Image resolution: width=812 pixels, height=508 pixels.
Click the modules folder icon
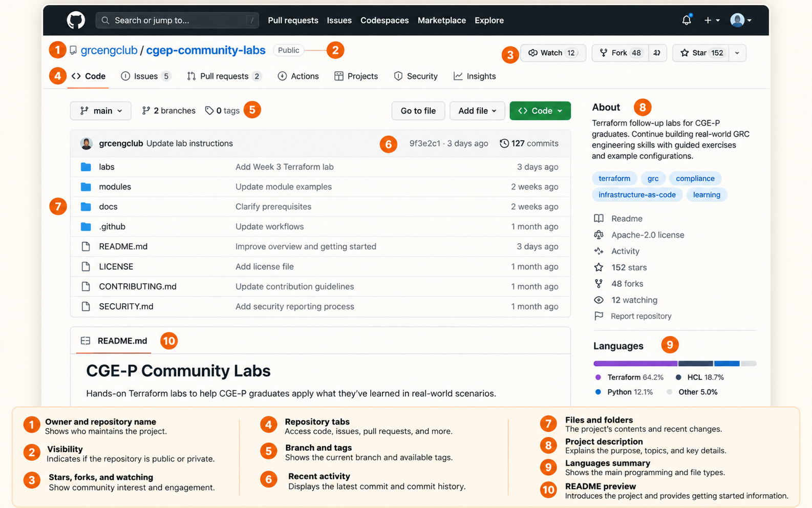[86, 187]
